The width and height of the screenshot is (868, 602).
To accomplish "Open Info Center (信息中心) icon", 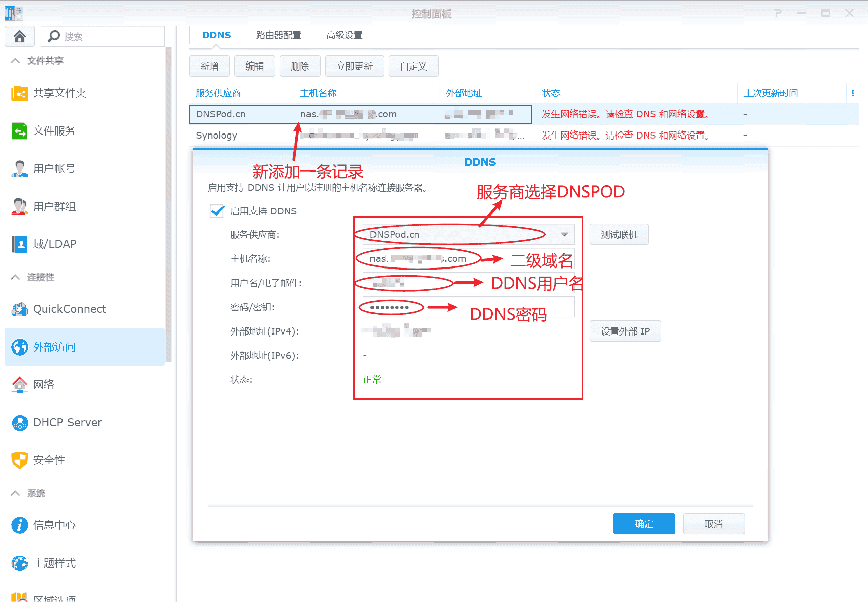I will tap(20, 525).
